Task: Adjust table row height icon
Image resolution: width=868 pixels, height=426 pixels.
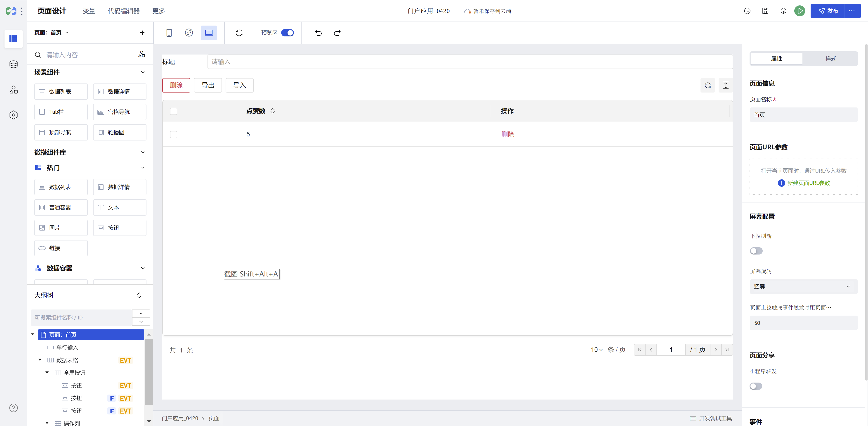Action: tap(726, 85)
